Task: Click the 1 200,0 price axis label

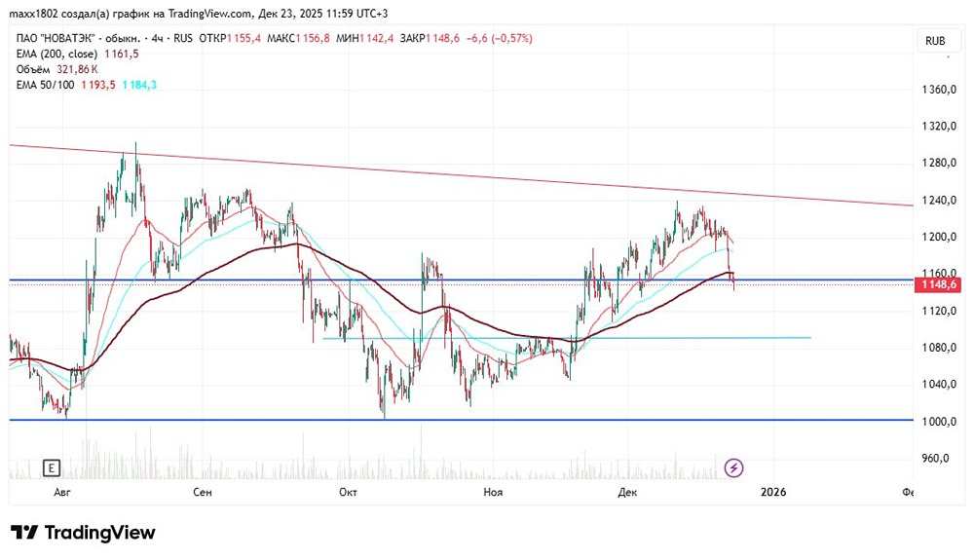Action: [939, 238]
